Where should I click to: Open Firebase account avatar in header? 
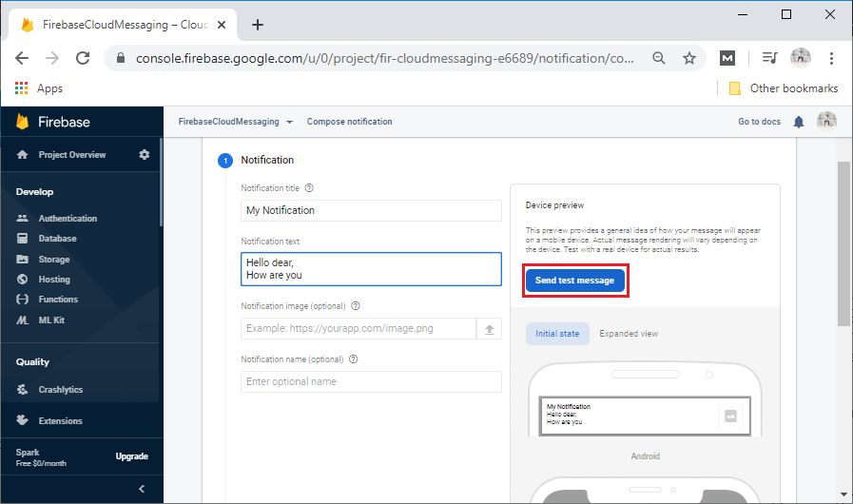827,122
